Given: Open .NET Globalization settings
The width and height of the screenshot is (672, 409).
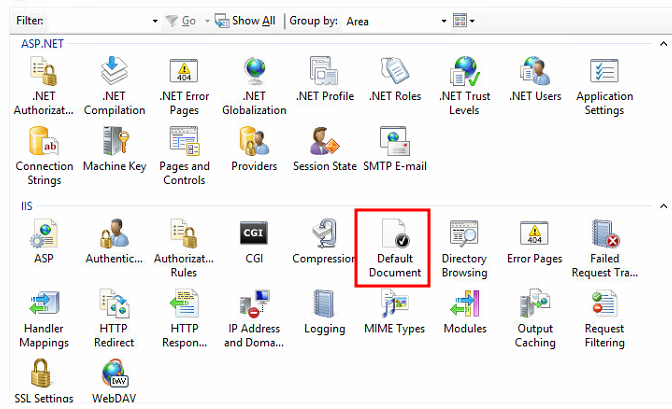Looking at the screenshot, I should (x=254, y=87).
